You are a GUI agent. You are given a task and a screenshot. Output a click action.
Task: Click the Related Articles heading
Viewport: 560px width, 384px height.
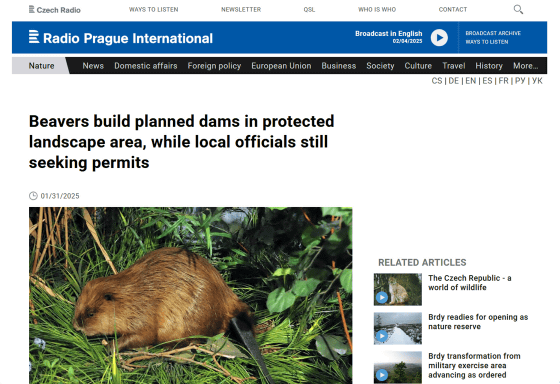[422, 263]
